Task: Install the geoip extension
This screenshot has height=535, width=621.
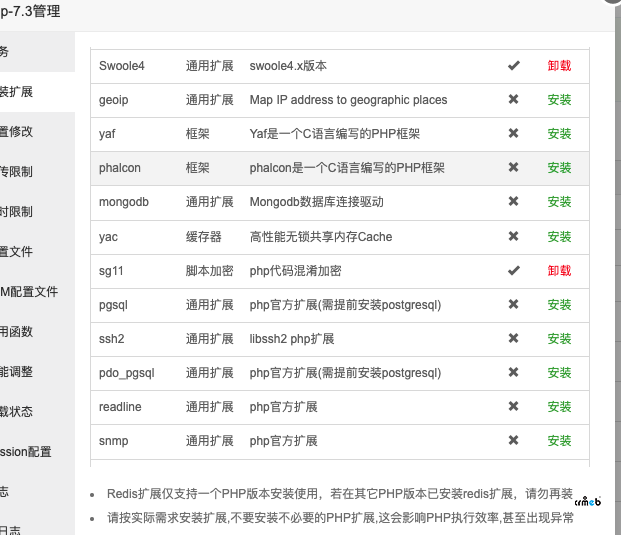Action: (559, 100)
